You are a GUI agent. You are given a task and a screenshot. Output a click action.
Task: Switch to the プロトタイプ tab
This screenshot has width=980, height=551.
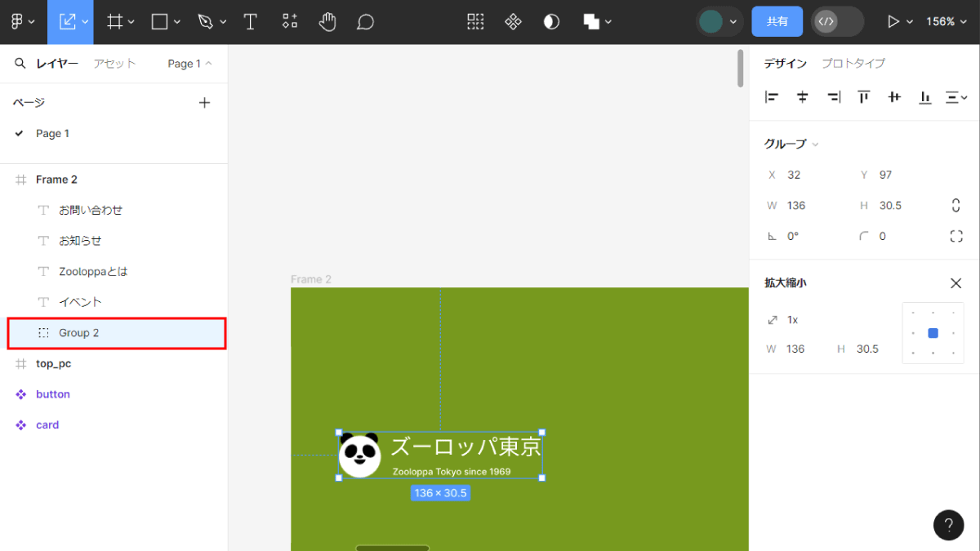click(853, 64)
